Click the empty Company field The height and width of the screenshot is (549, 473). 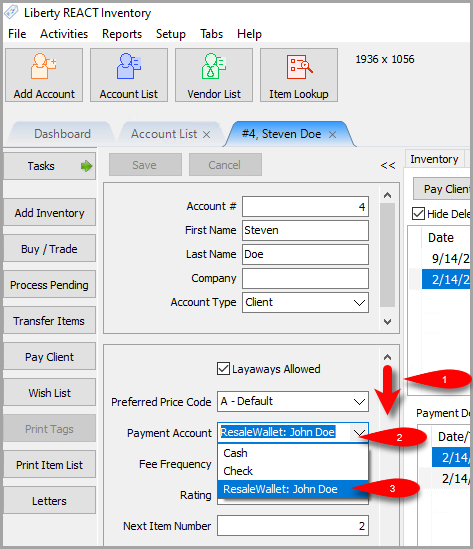pos(305,278)
